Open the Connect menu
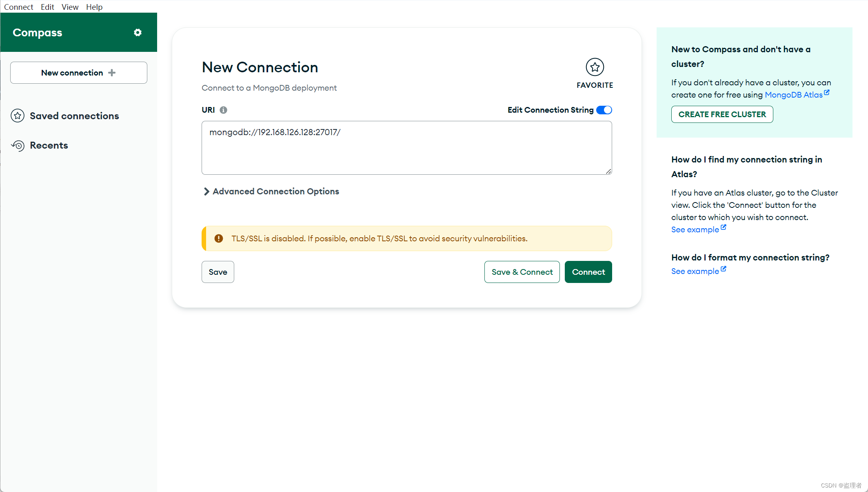The height and width of the screenshot is (492, 868). tap(18, 7)
